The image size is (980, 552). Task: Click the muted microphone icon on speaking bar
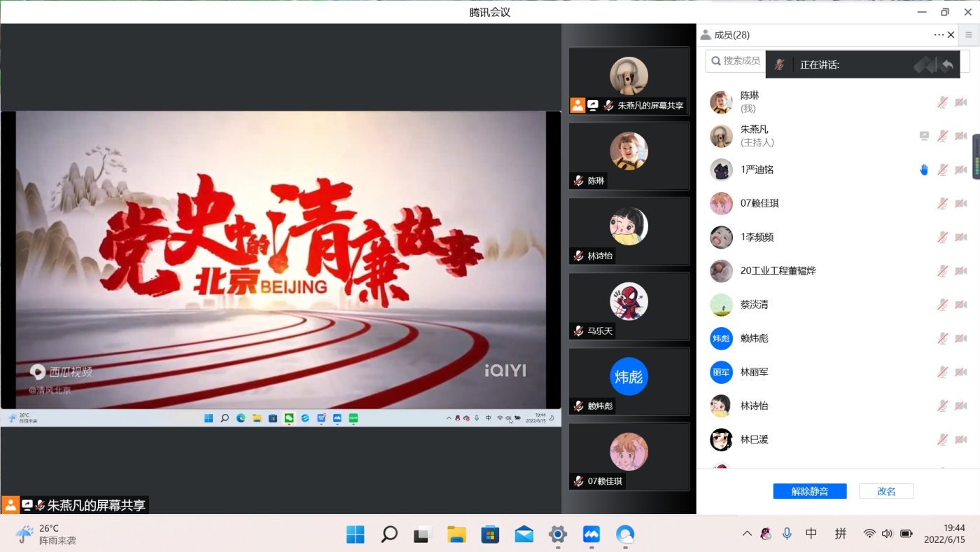point(779,64)
